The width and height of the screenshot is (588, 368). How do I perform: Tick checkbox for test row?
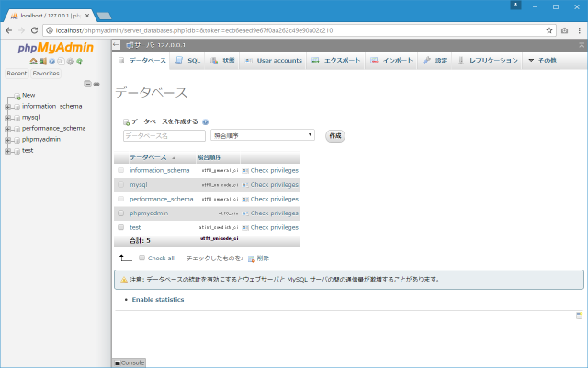pyautogui.click(x=120, y=227)
